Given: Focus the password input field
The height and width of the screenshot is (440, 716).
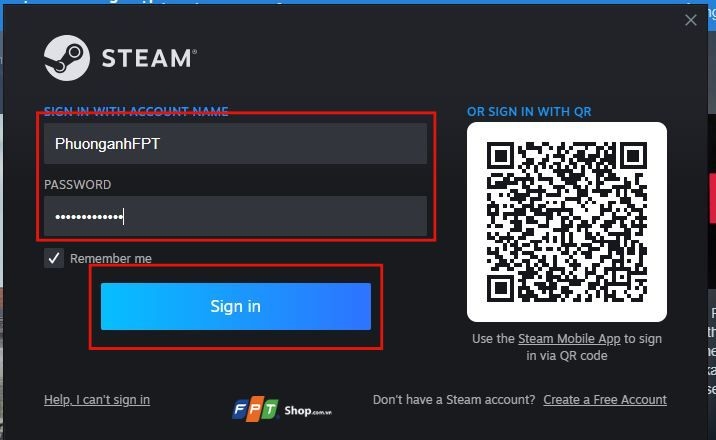Looking at the screenshot, I should point(236,216).
